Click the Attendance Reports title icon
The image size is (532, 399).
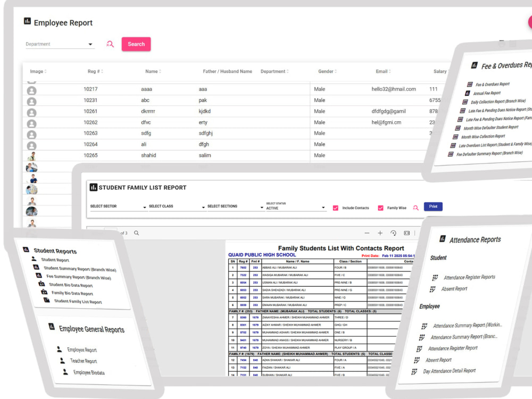(443, 239)
